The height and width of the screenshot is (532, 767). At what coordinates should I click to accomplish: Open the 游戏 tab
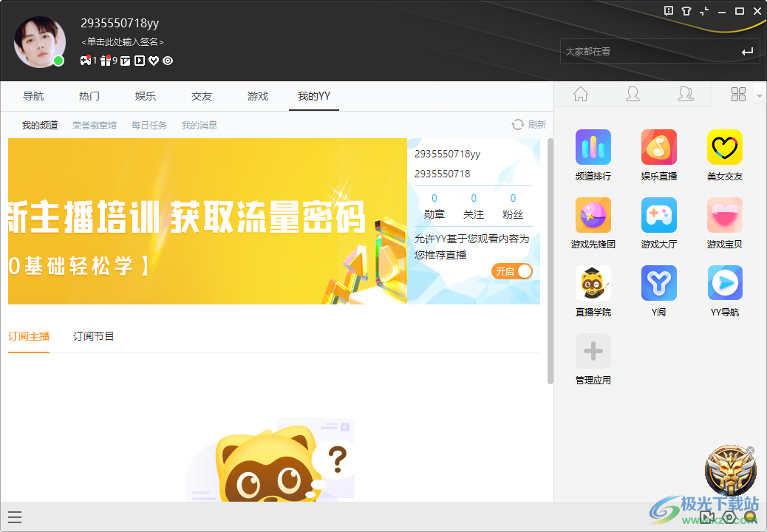pyautogui.click(x=258, y=96)
